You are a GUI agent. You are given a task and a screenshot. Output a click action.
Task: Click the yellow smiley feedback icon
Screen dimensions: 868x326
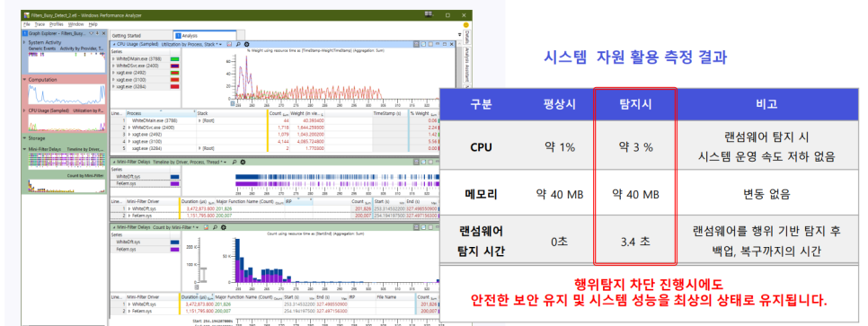(466, 24)
